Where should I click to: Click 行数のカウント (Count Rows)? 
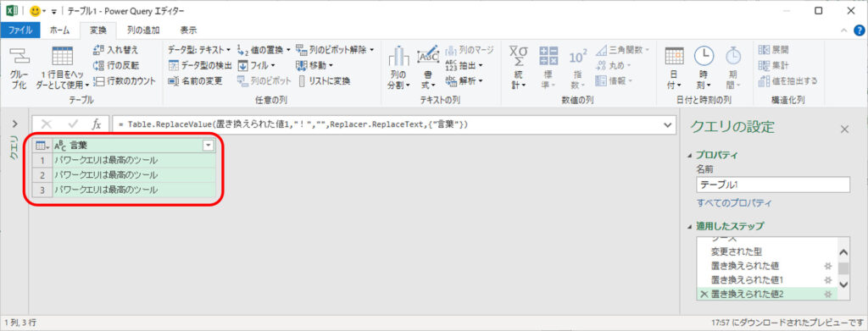124,80
